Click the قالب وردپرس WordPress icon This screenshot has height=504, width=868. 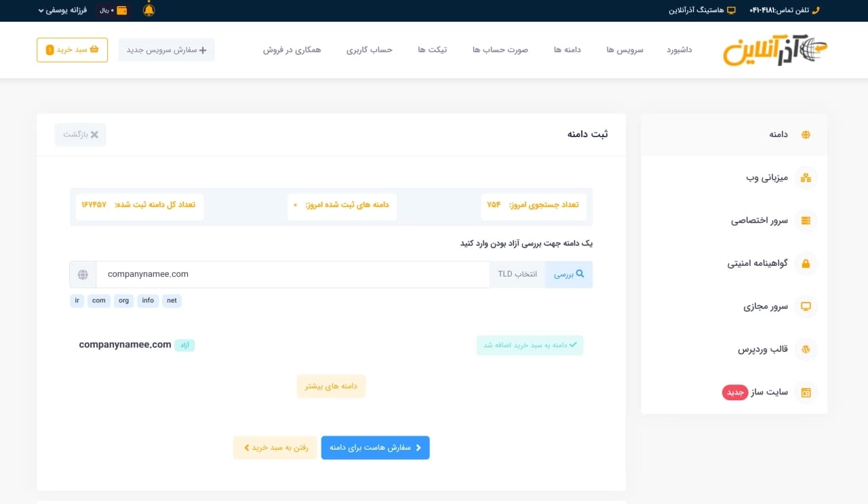806,349
